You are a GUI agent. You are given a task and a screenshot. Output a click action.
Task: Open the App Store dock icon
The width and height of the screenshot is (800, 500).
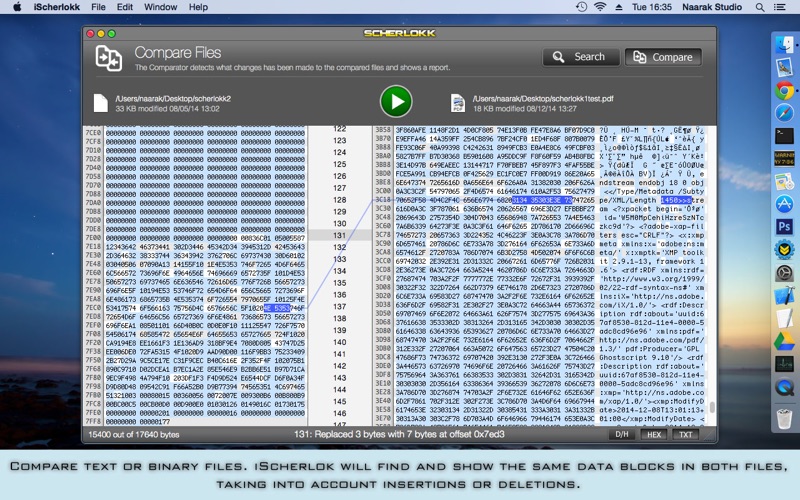[x=784, y=204]
